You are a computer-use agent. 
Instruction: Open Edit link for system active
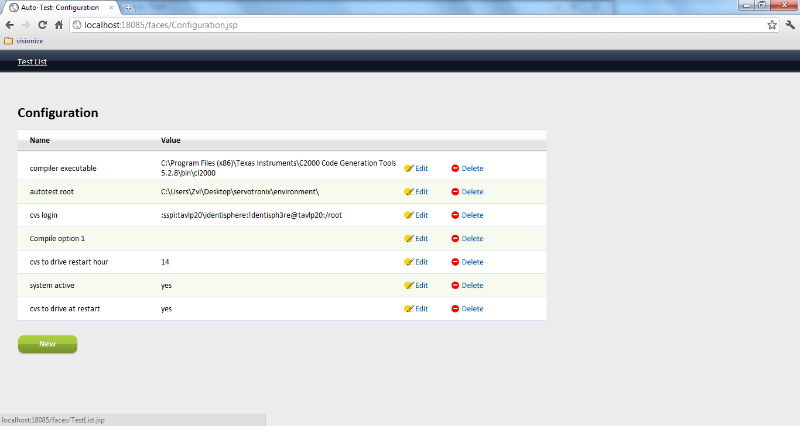pyautogui.click(x=421, y=286)
